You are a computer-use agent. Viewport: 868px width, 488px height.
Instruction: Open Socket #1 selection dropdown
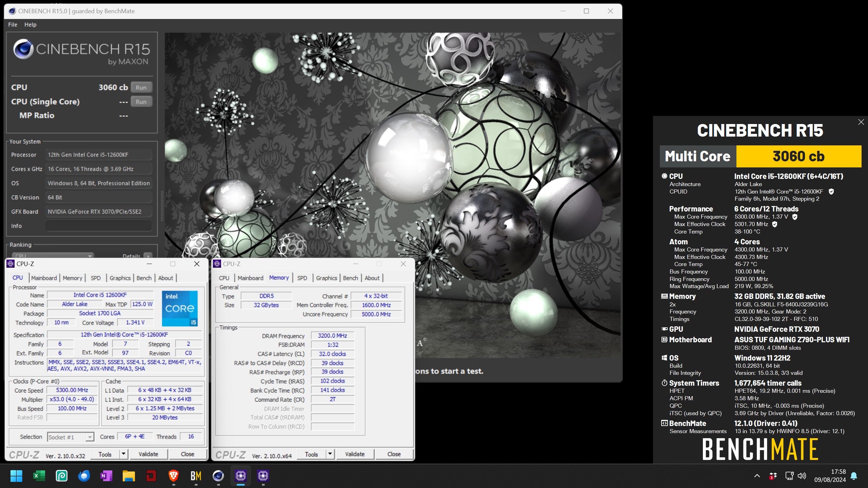[x=71, y=437]
